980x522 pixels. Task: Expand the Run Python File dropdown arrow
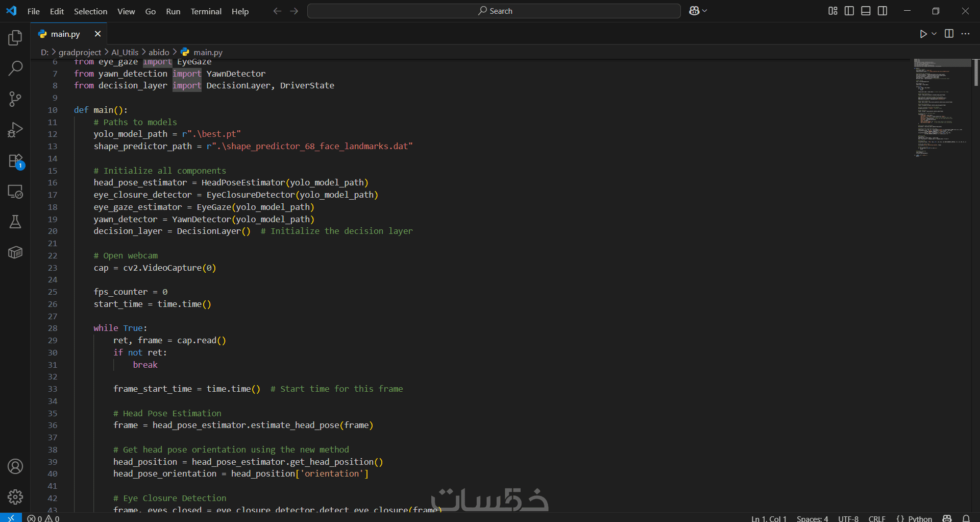coord(934,34)
